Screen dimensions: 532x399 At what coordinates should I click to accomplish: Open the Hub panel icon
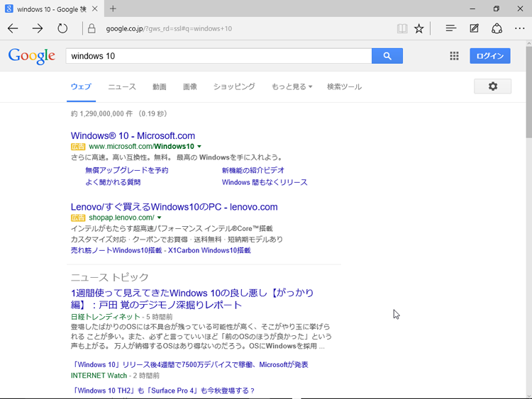450,28
